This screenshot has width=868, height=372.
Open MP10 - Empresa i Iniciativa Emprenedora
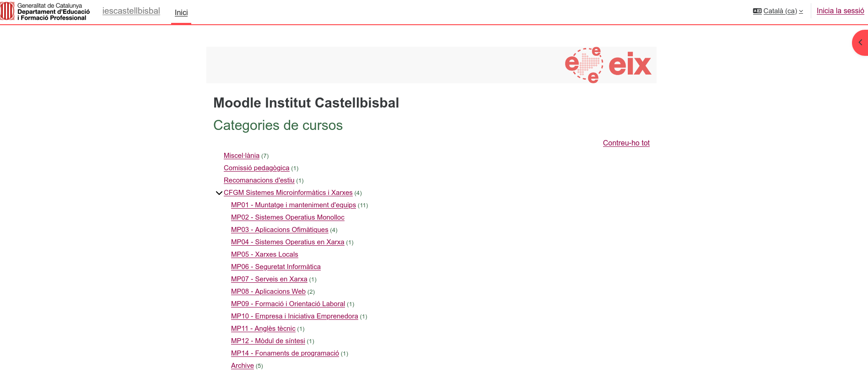[x=295, y=316]
